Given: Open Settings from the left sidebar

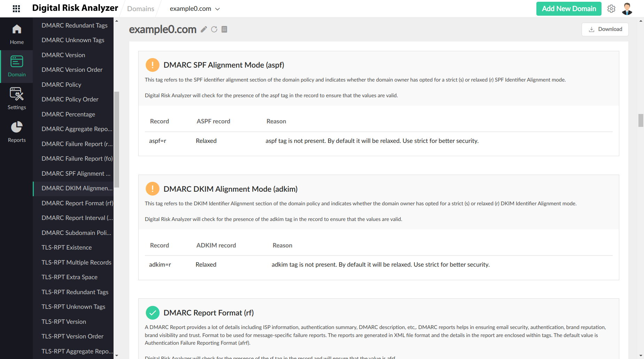Looking at the screenshot, I should (16, 98).
